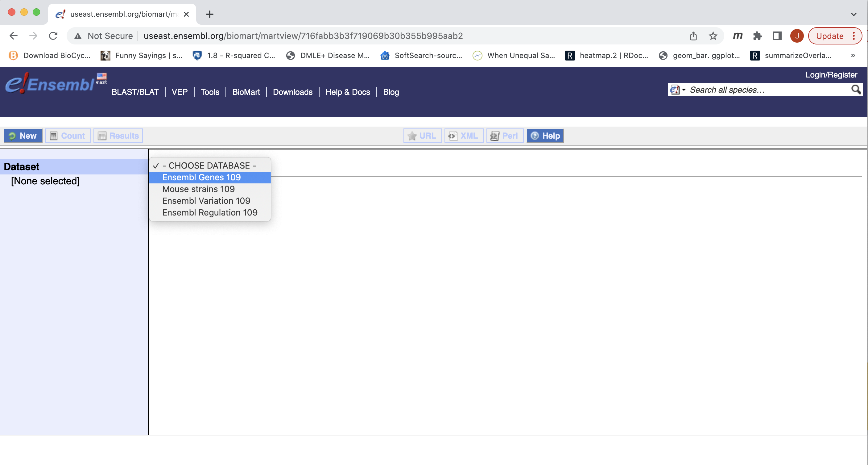Image resolution: width=868 pixels, height=465 pixels.
Task: Show hidden bookmarks overflow chevron
Action: pos(853,55)
